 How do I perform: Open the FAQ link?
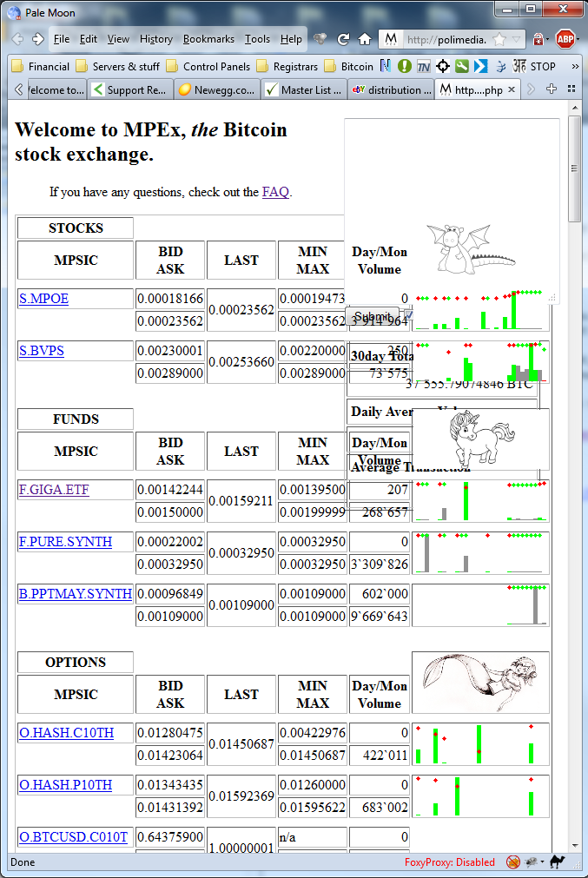coord(275,192)
